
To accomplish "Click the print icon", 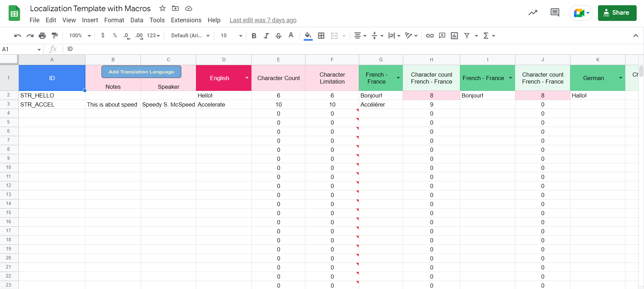I will (42, 36).
